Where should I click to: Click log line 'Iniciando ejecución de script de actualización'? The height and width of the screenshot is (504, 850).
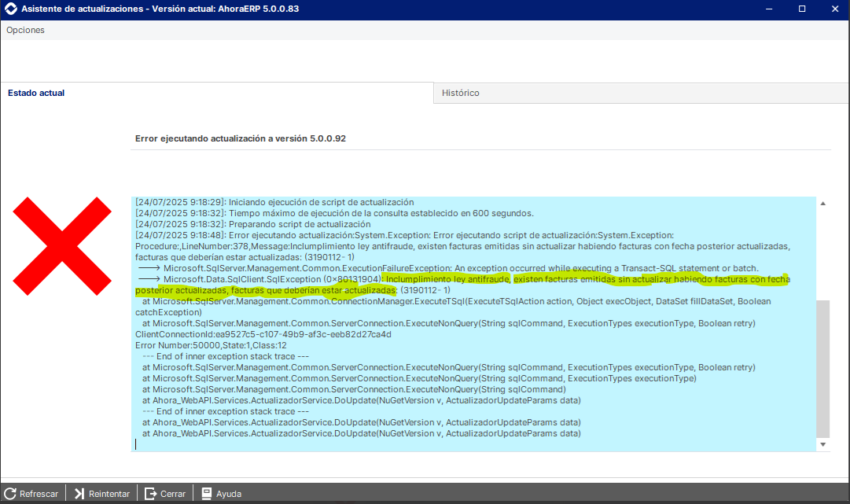(x=274, y=202)
